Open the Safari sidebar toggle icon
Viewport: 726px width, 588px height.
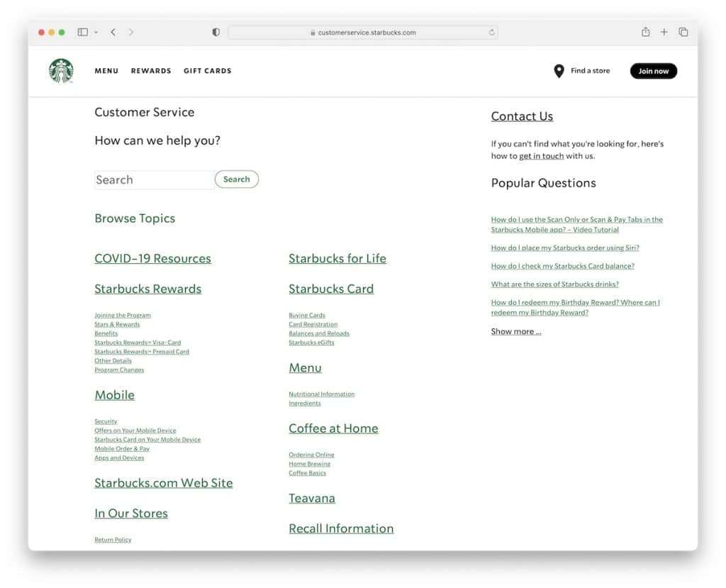tap(83, 32)
